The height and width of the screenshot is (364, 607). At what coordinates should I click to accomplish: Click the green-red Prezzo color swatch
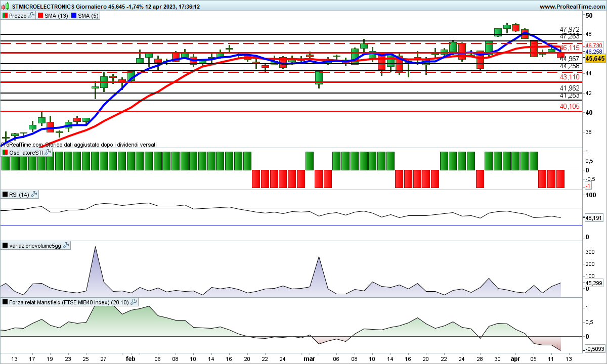tap(5, 16)
